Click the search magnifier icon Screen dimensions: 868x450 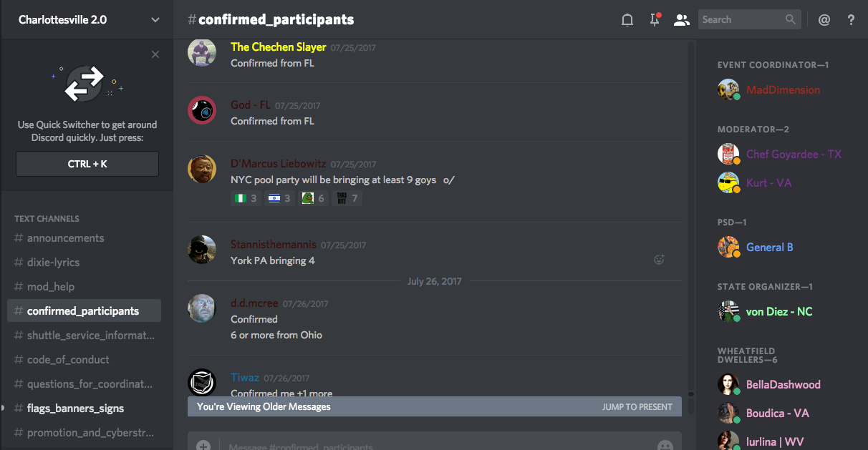coord(791,19)
